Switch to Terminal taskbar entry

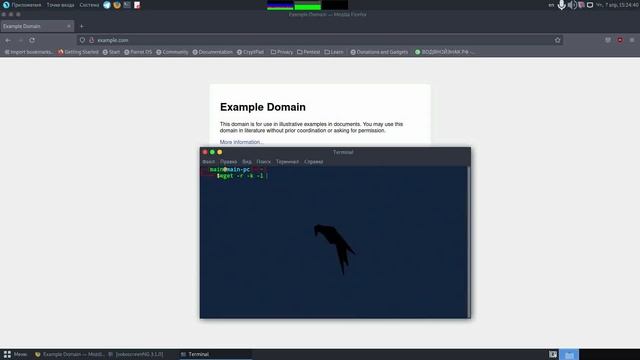coord(215,354)
